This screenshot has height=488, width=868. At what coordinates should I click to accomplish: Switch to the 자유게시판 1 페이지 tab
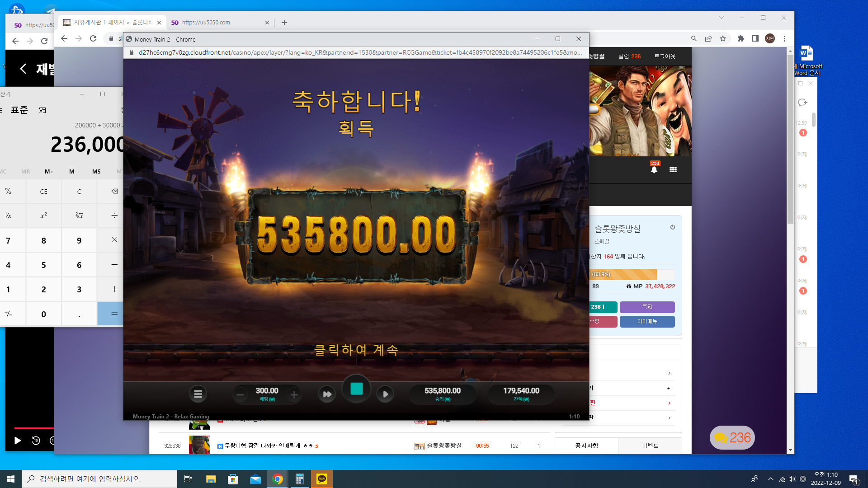click(112, 22)
